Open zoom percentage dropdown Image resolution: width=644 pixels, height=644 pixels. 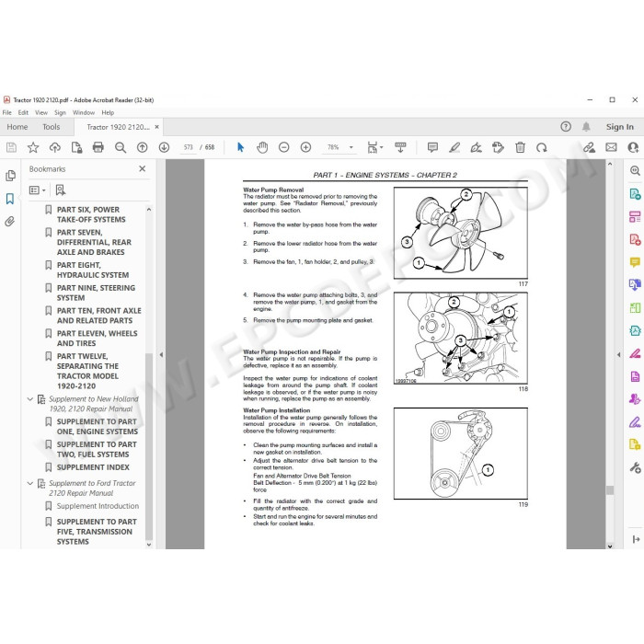[351, 147]
